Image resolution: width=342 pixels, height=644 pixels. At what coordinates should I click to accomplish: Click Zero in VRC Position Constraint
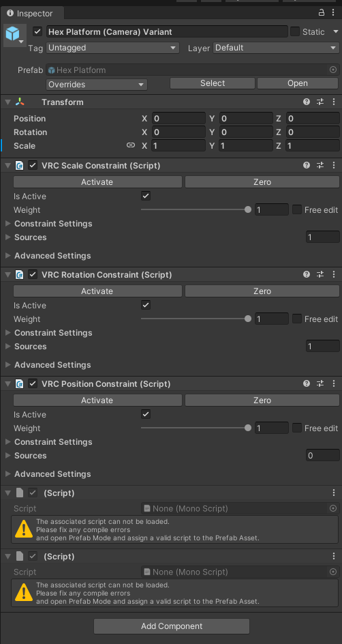[x=262, y=400]
